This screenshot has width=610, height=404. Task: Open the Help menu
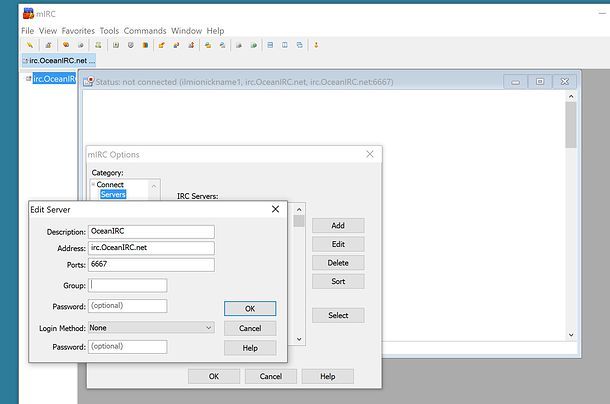pos(215,31)
